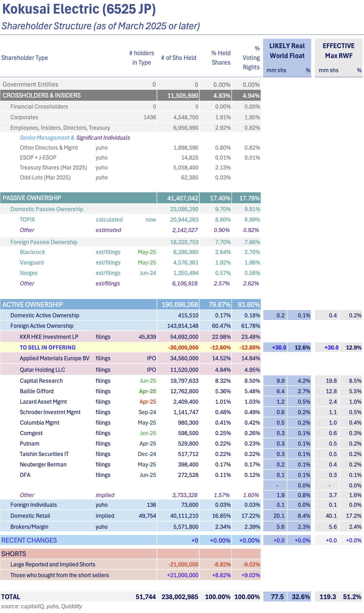Viewport: 364px width, 613px height.
Task: Click the TO SELL IN OFFERING label
Action: [x=48, y=347]
